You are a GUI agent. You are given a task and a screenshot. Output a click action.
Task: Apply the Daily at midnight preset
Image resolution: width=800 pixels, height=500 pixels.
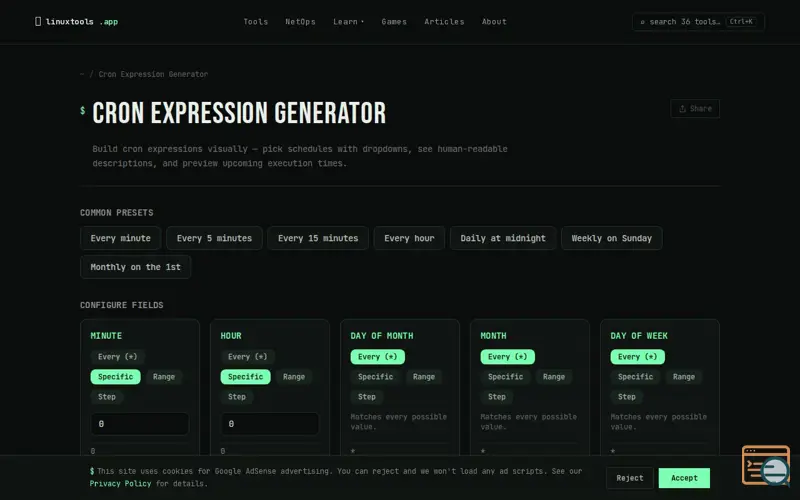coord(503,238)
